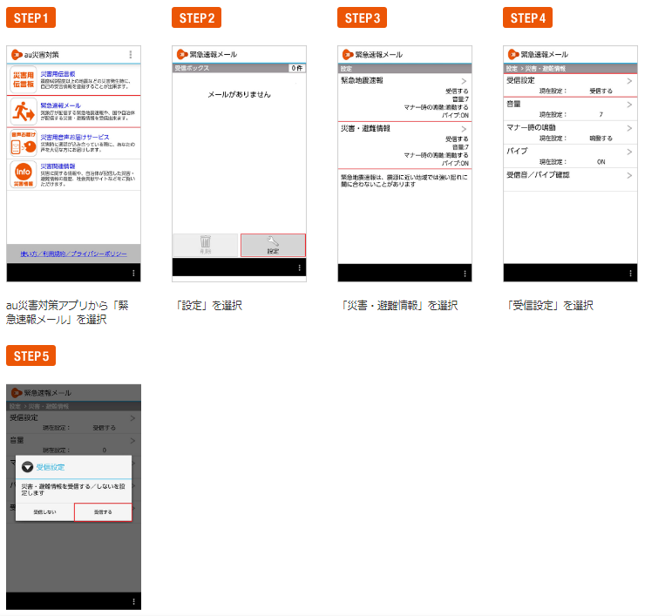Image resolution: width=672 pixels, height=616 pixels.
Task: Open the 災害用音声お届けサービス icon
Action: 24,143
